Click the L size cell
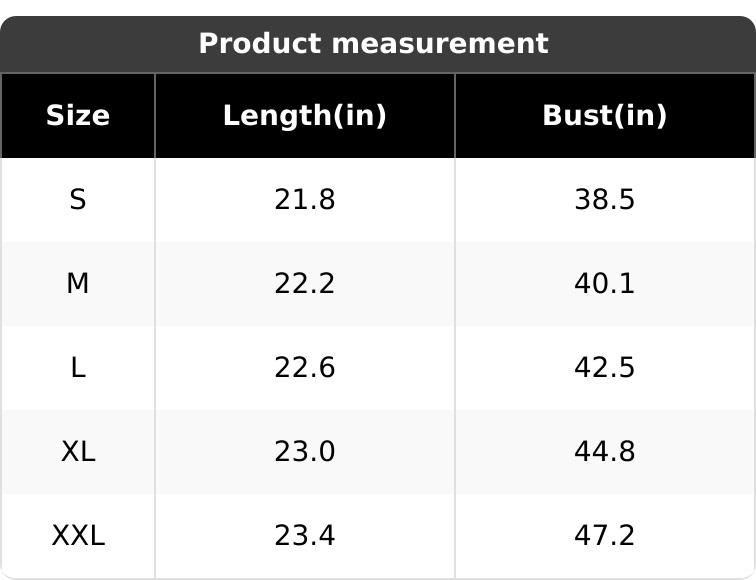The height and width of the screenshot is (580, 756). pyautogui.click(x=78, y=368)
